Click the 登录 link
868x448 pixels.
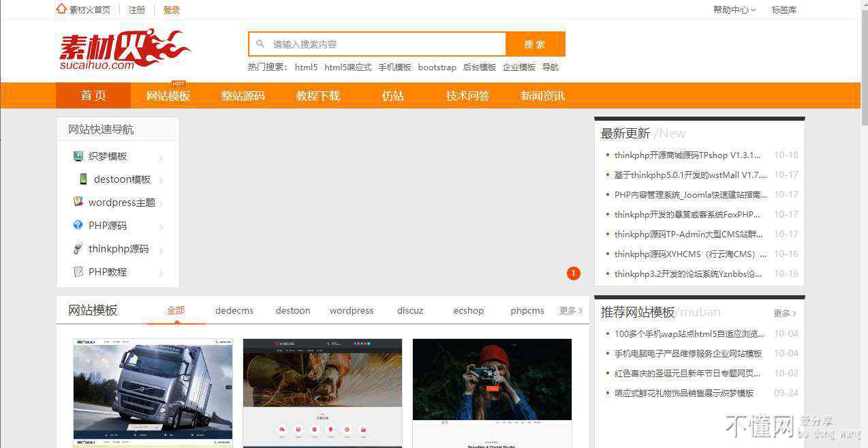pos(172,10)
